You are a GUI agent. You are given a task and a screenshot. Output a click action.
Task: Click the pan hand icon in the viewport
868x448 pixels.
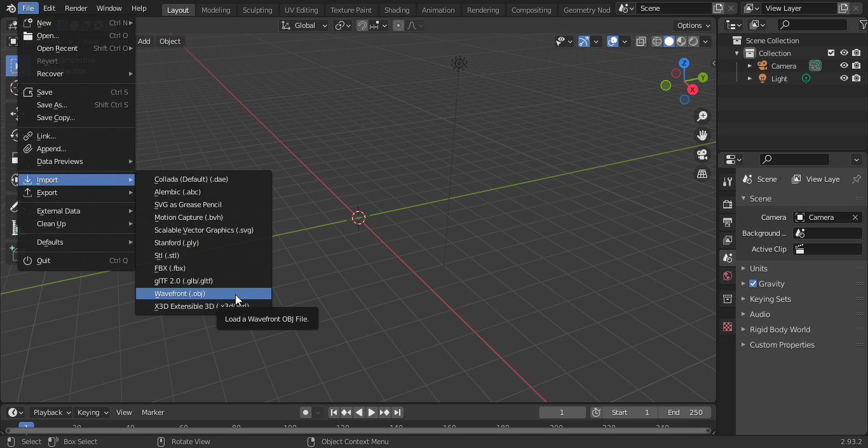pyautogui.click(x=702, y=135)
